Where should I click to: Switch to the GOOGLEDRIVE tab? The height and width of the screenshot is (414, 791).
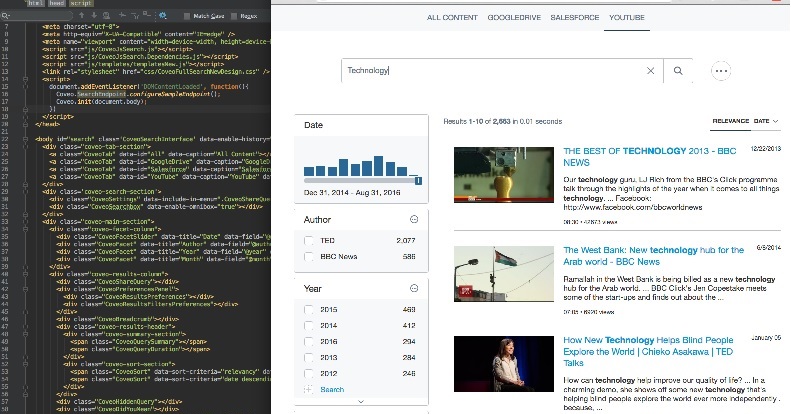tap(514, 18)
